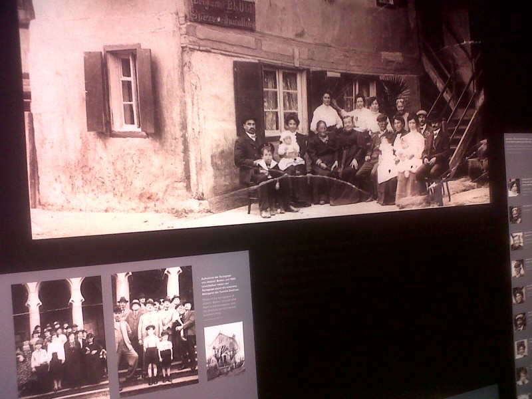The width and height of the screenshot is (532, 399).
Task: Open the synagogue arches crowd photo
Action: 61,338
